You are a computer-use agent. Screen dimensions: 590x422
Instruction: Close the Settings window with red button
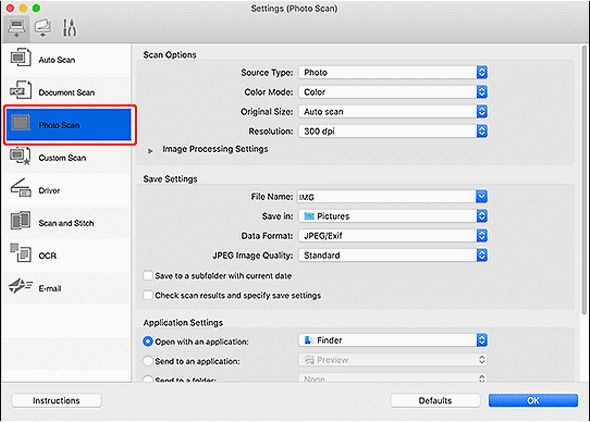pos(10,8)
